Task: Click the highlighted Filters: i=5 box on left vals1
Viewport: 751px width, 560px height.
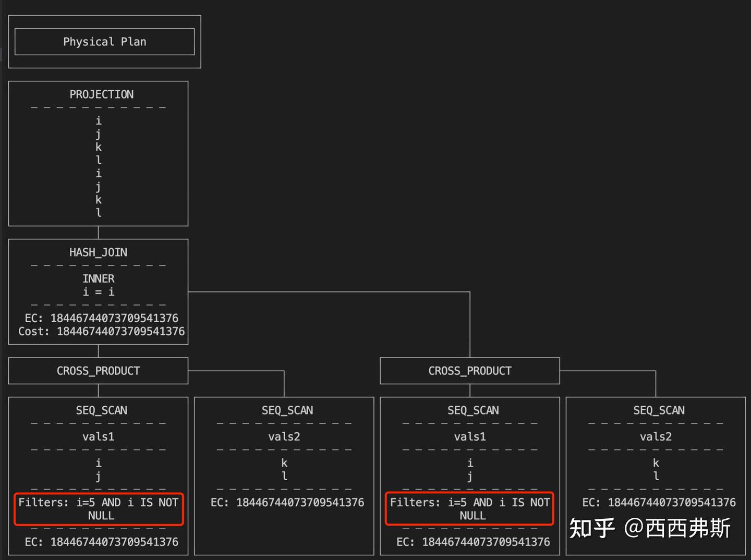Action: pos(100,509)
